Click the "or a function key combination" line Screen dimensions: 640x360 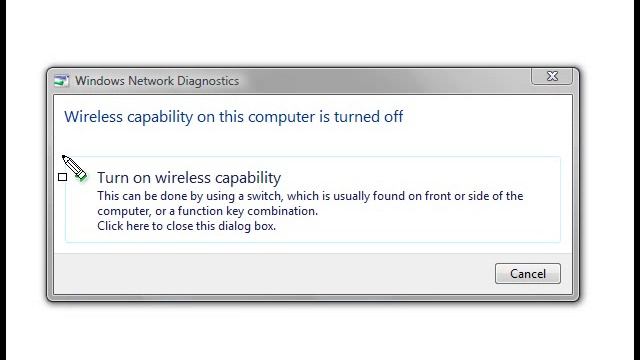tap(207, 211)
